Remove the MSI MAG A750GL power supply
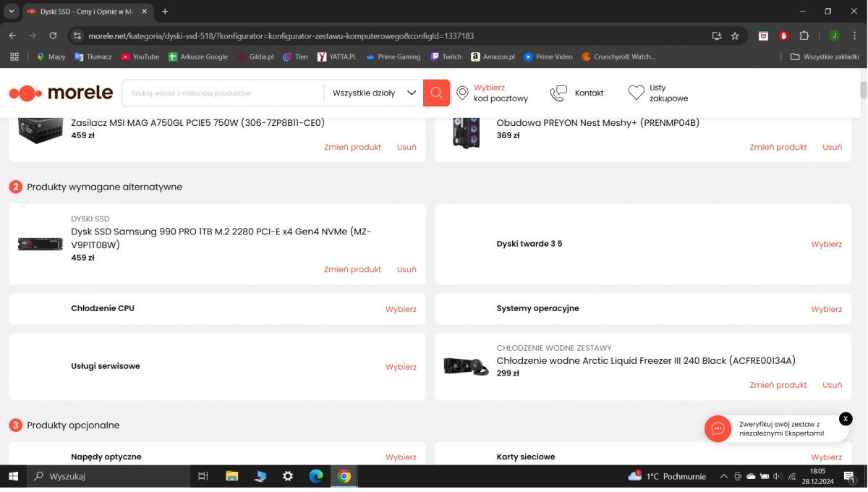 [407, 147]
